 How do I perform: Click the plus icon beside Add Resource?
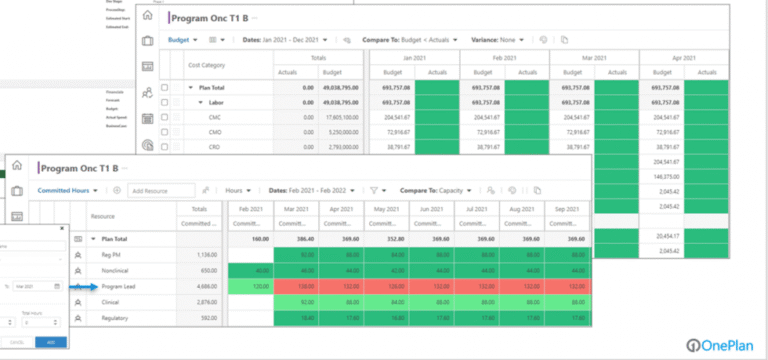coord(117,191)
